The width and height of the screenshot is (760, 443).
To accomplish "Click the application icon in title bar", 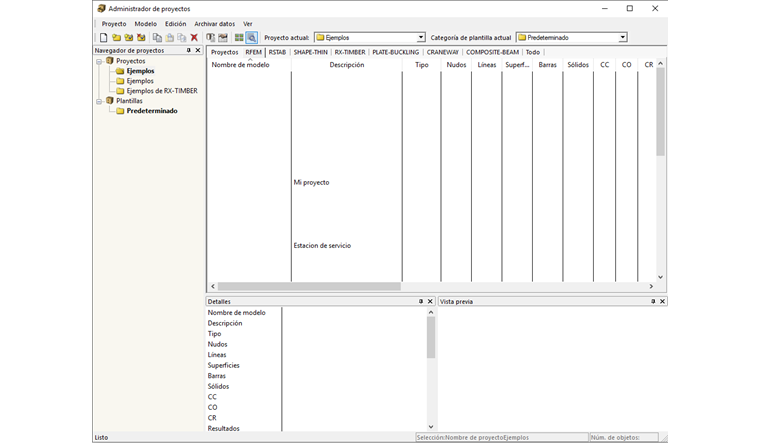I will 101,8.
